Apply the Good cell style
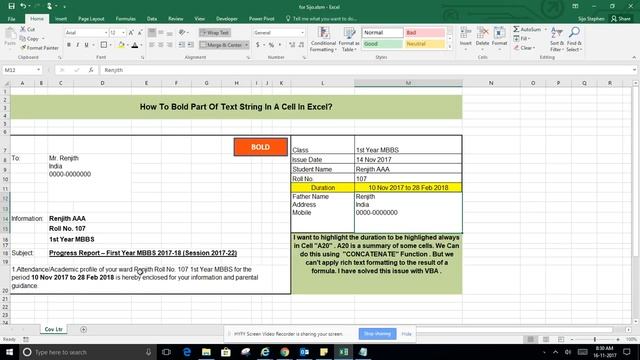The image size is (640, 360). pyautogui.click(x=382, y=44)
